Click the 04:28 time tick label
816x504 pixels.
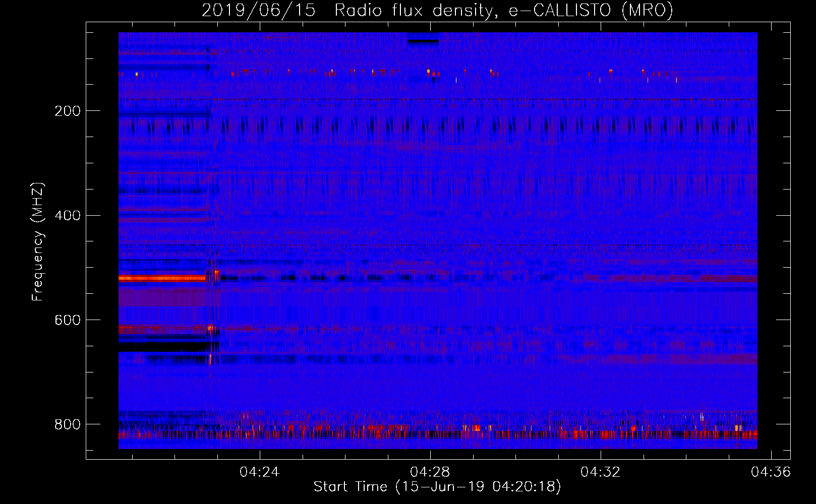(x=430, y=472)
